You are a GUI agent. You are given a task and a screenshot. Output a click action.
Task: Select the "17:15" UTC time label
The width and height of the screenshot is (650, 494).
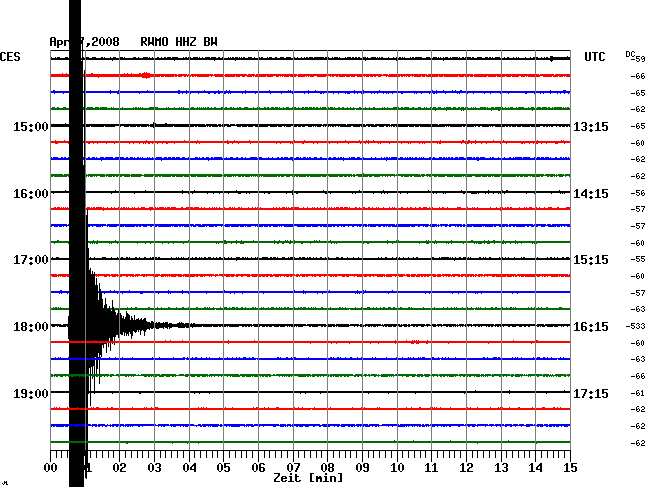click(591, 393)
